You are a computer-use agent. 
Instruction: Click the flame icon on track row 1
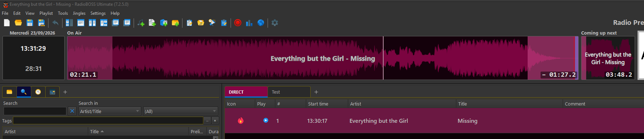tap(241, 121)
